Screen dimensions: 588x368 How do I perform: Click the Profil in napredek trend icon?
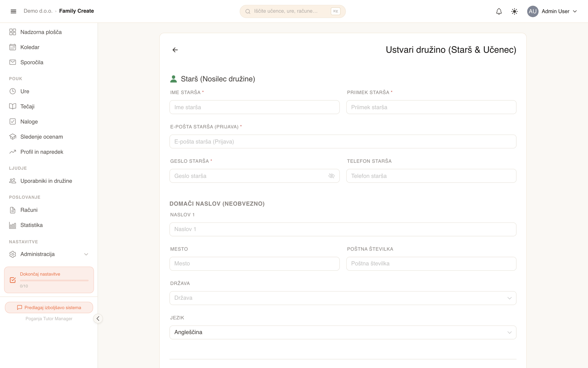coord(13,152)
